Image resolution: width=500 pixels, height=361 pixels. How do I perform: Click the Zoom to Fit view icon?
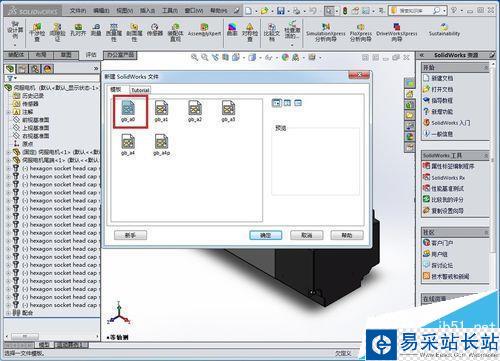pyautogui.click(x=194, y=58)
